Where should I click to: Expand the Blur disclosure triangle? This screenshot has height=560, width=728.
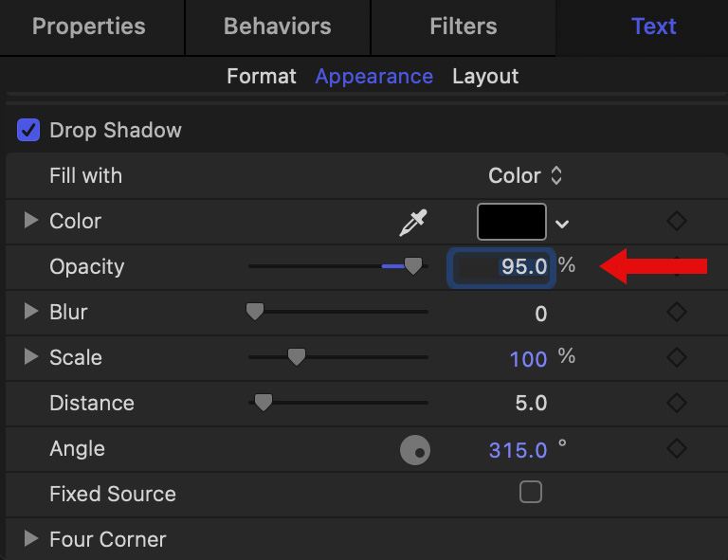click(31, 311)
